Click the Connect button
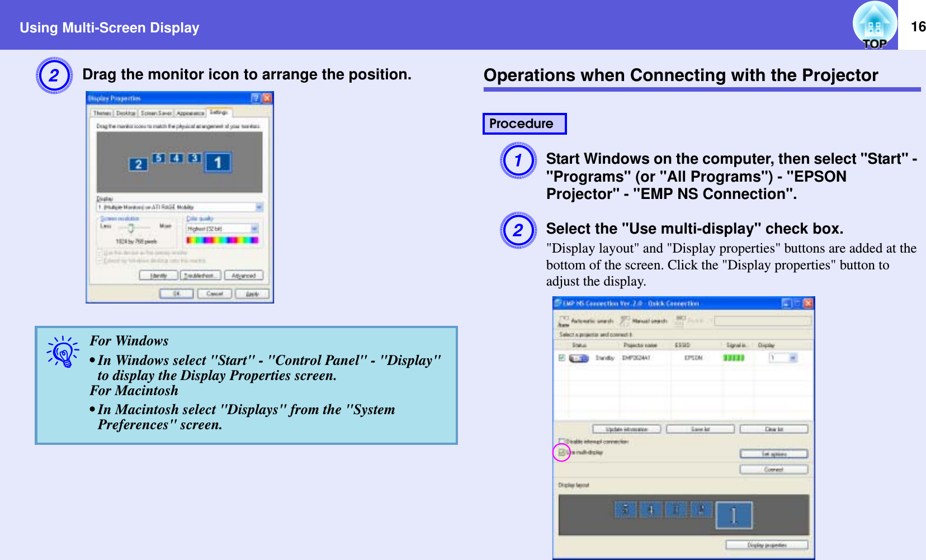This screenshot has height=560, width=926. pos(774,469)
